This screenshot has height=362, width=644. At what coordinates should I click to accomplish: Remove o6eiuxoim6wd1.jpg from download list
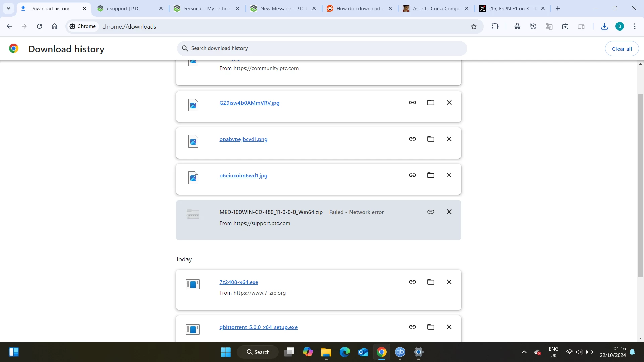449,175
